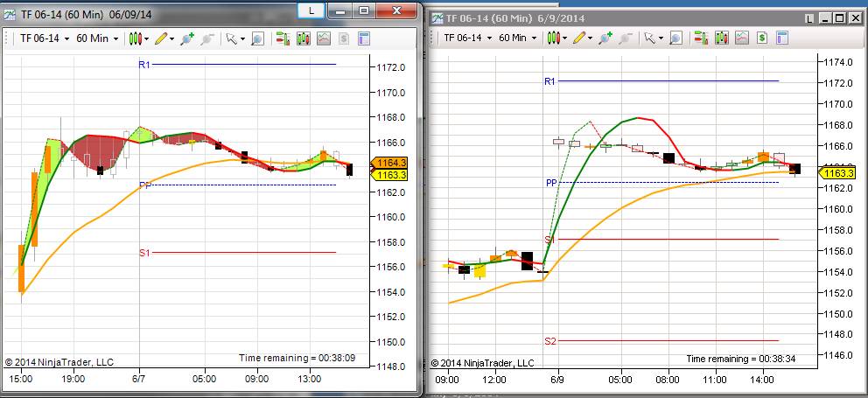This screenshot has height=398, width=868.
Task: Open chart Properties icon in left window
Action: click(x=364, y=38)
